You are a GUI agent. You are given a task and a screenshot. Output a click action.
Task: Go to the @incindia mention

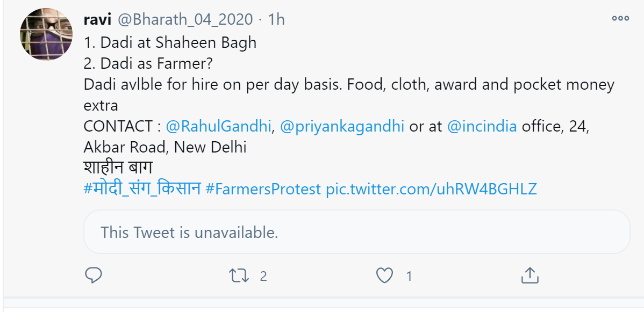(x=482, y=127)
